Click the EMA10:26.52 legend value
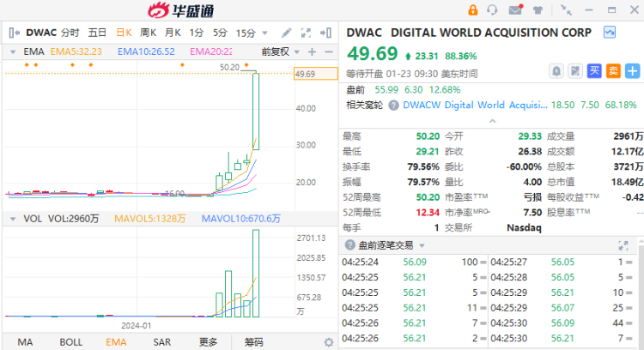The height and width of the screenshot is (350, 644). 146,51
